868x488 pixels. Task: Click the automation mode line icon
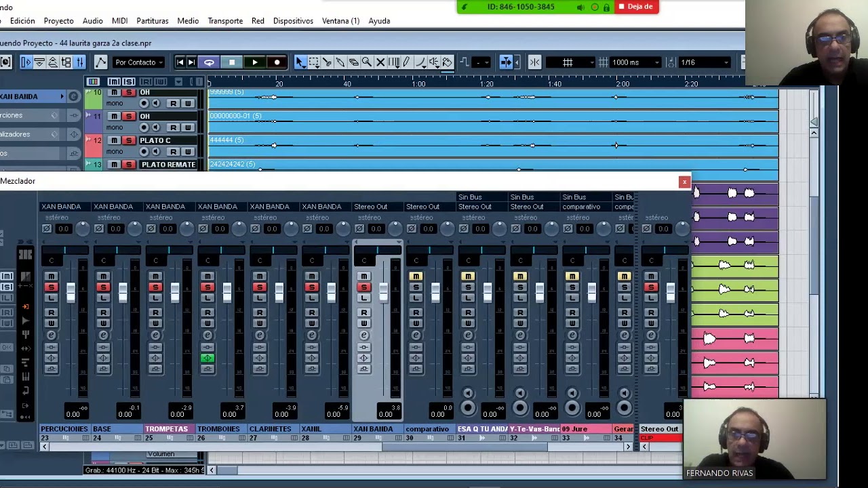pyautogui.click(x=100, y=62)
